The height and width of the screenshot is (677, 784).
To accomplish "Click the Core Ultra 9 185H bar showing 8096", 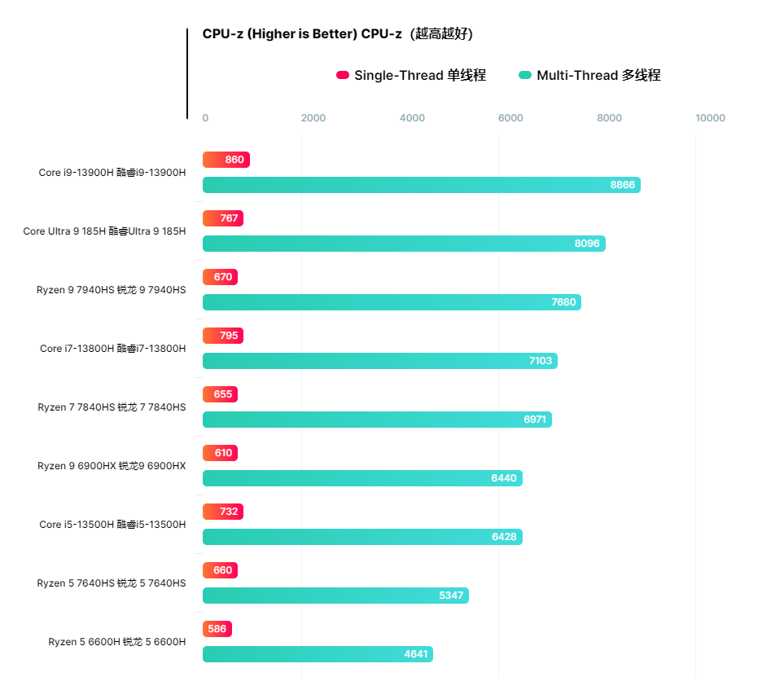I will coord(404,244).
